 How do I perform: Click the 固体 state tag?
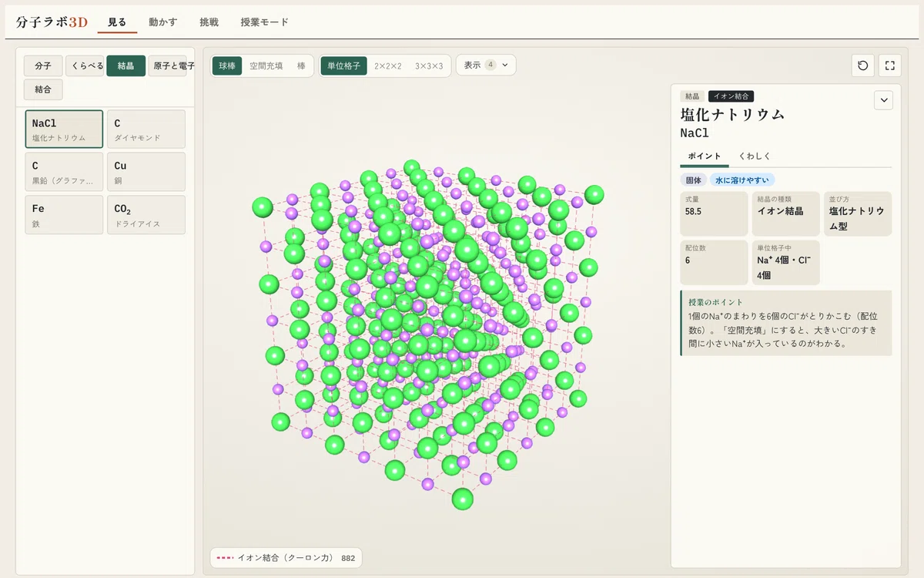pos(693,180)
